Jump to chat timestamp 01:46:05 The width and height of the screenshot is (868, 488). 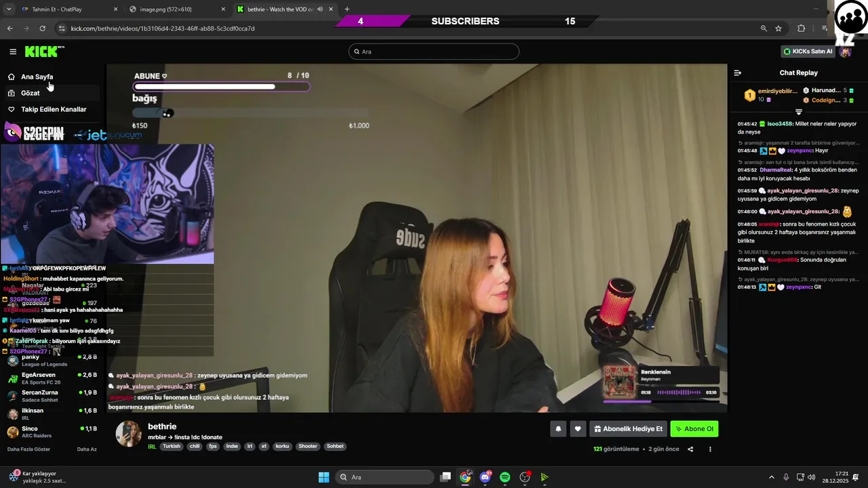click(747, 224)
